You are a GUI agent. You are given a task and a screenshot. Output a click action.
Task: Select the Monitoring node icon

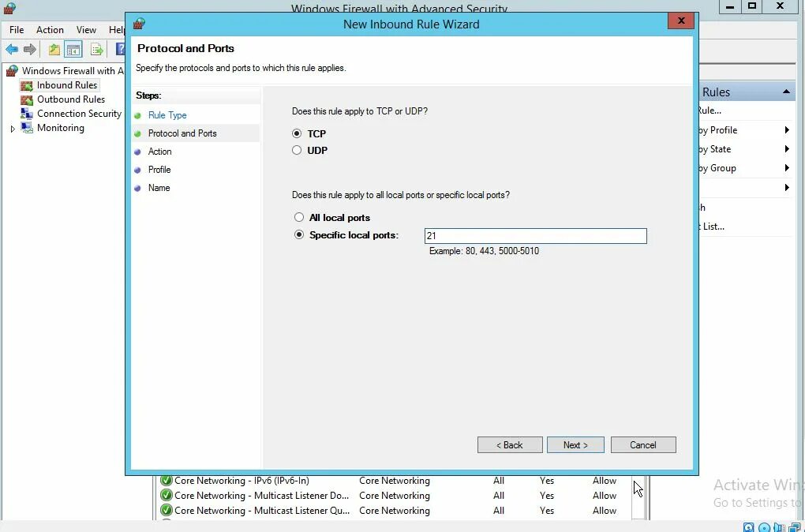(26, 128)
